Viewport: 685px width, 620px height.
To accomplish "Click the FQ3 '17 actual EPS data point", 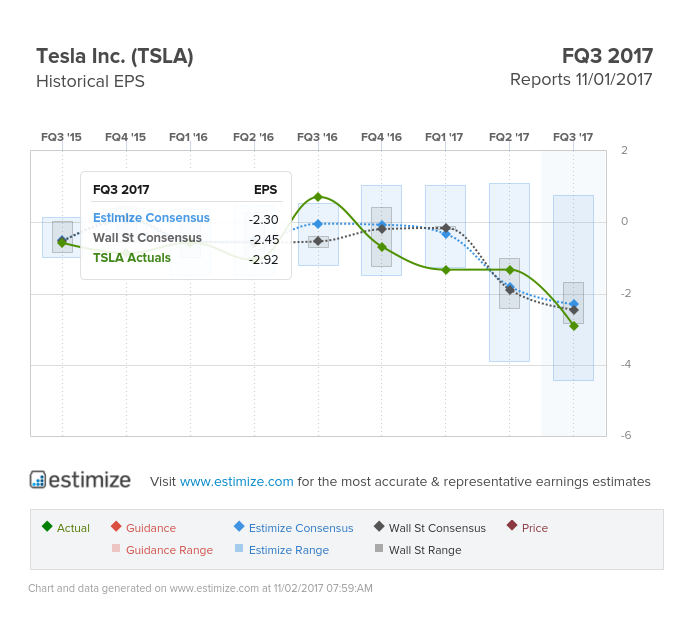I will click(x=573, y=325).
